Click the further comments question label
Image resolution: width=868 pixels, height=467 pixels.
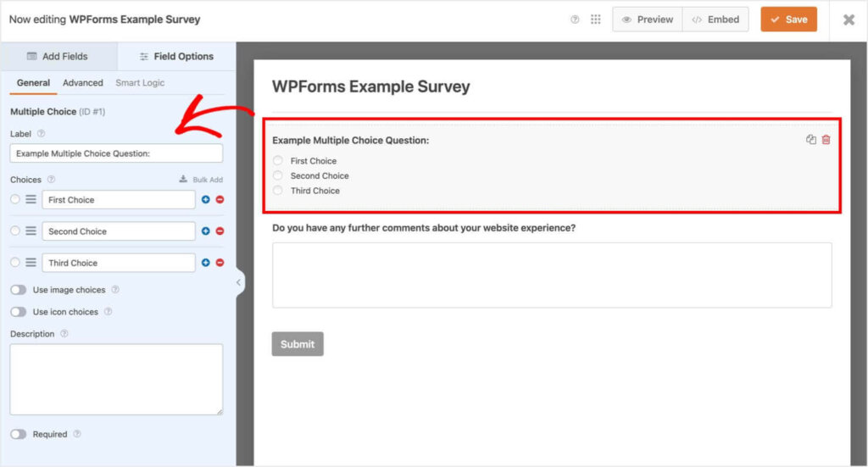click(424, 228)
